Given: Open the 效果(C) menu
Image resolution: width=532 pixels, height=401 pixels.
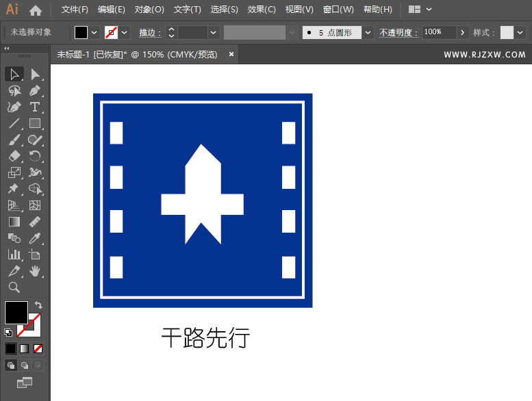Looking at the screenshot, I should (262, 10).
